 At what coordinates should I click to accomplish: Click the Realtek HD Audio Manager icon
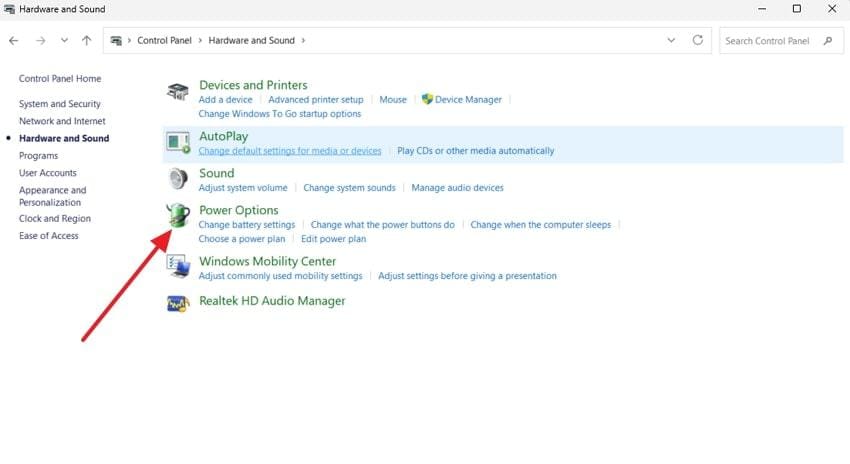pos(178,304)
